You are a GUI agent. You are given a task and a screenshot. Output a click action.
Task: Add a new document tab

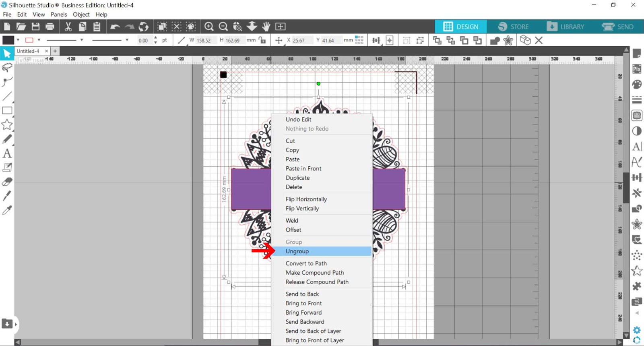(55, 51)
